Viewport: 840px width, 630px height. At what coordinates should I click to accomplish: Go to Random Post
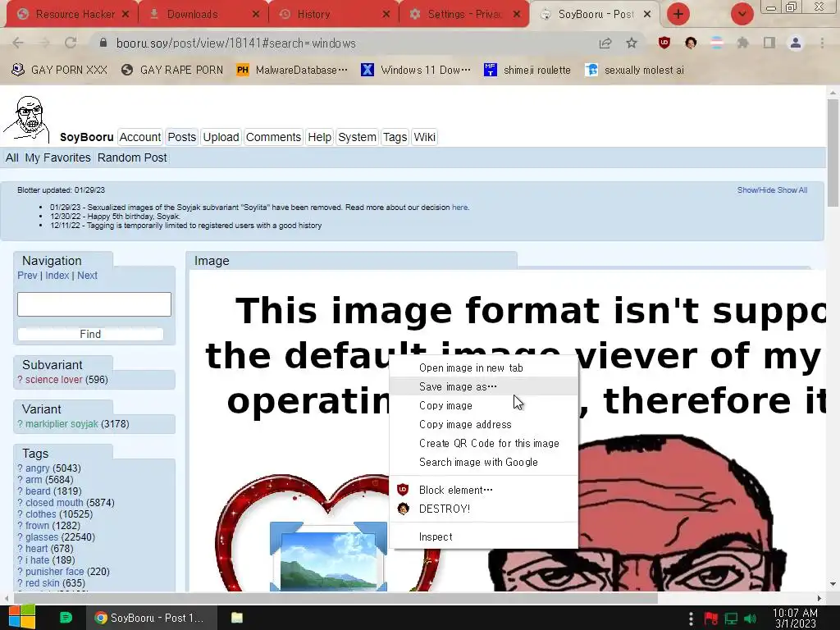tap(132, 158)
